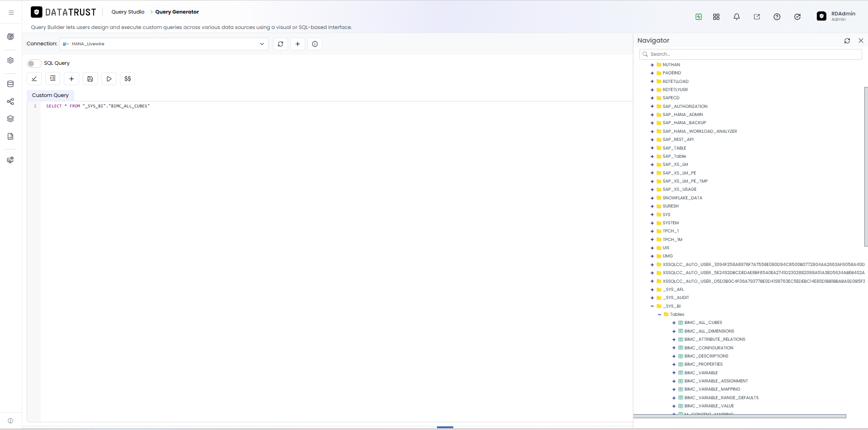Open the layers icon in left sidebar
The height and width of the screenshot is (430, 868).
(x=10, y=119)
